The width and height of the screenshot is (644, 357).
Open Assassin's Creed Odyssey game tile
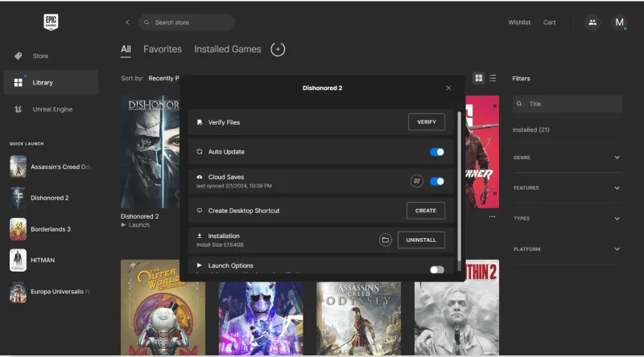coord(358,318)
